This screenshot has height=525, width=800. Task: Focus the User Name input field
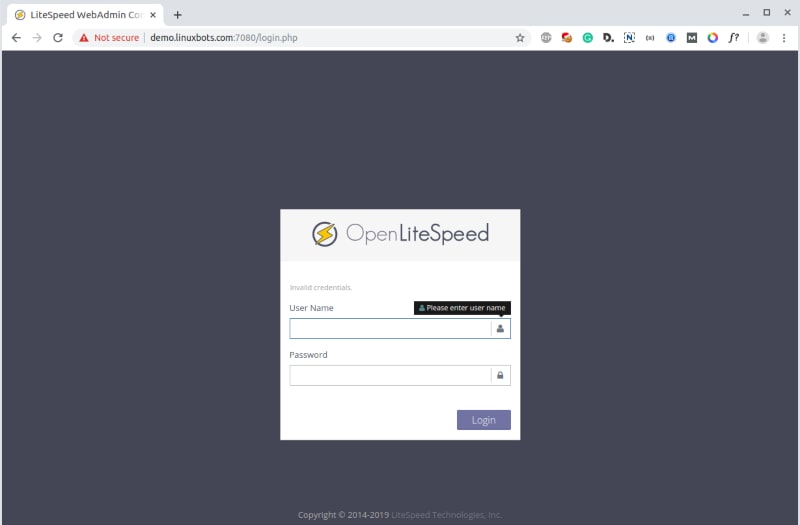tap(390, 328)
